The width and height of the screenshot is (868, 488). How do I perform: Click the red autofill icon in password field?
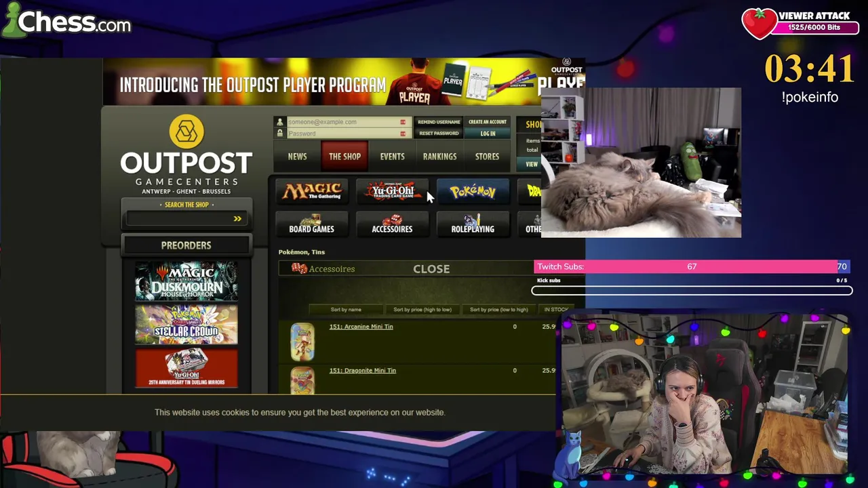tap(403, 134)
